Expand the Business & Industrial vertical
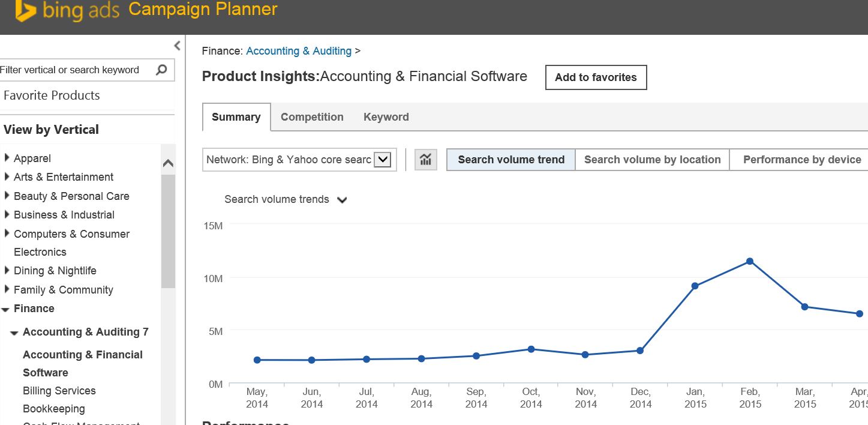This screenshot has height=425, width=868. click(x=7, y=214)
